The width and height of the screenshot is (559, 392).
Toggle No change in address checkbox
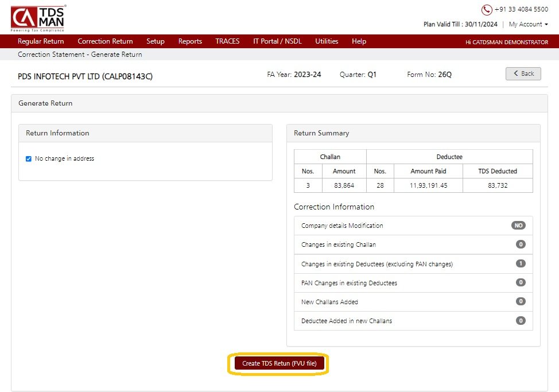[29, 158]
